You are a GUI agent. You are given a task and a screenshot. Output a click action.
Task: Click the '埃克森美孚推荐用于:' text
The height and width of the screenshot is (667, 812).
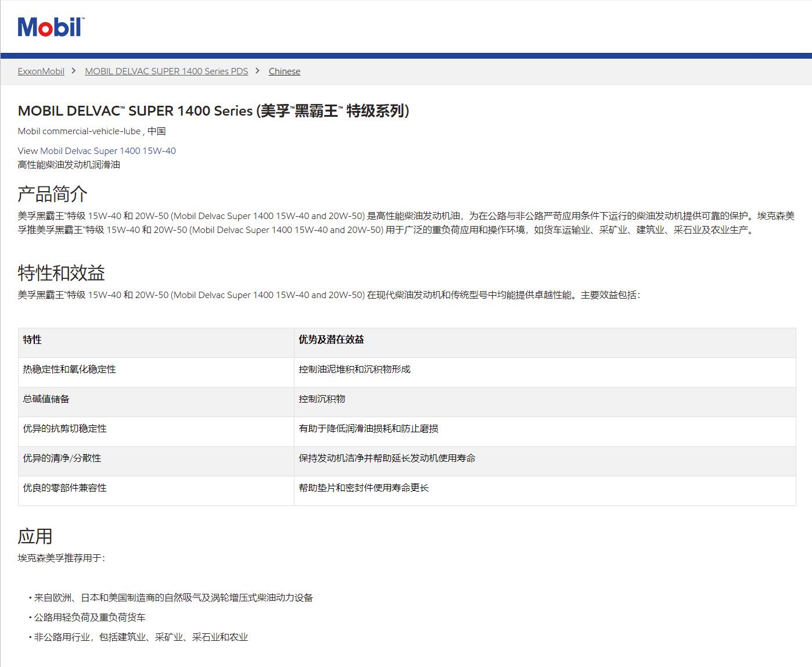point(62,558)
